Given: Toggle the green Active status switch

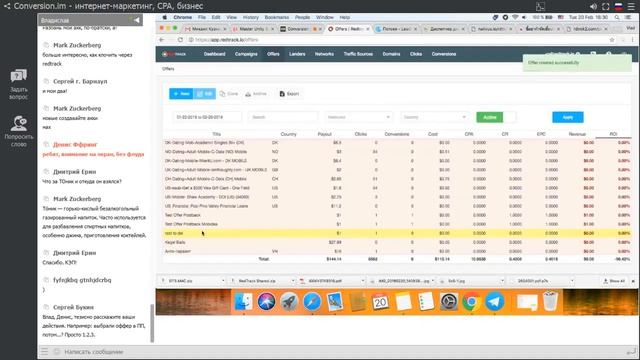Looking at the screenshot, I should click(496, 117).
